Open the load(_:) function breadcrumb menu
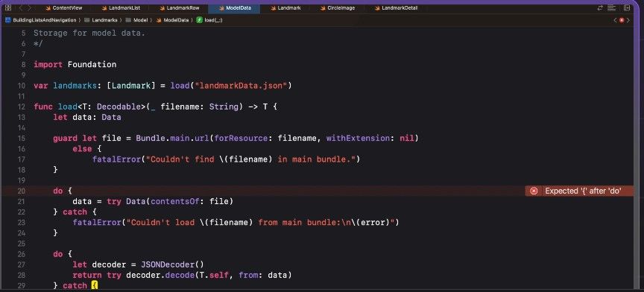The height and width of the screenshot is (292, 644). point(210,19)
